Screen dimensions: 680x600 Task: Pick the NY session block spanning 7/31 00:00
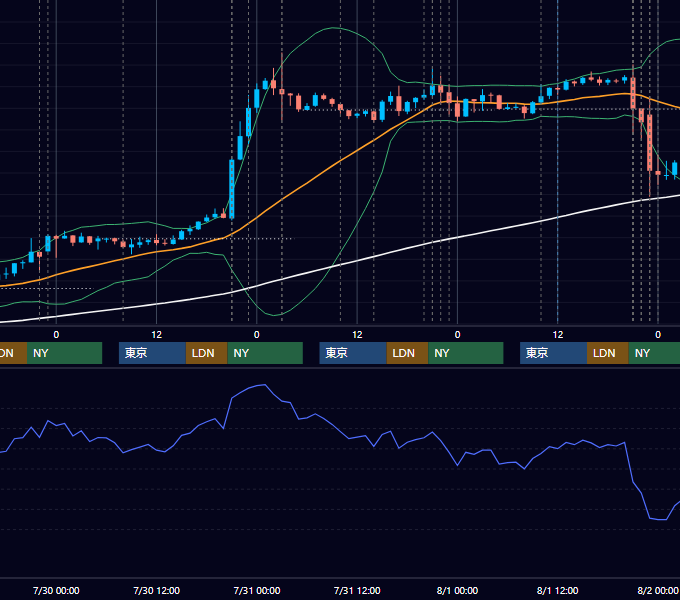[x=265, y=353]
